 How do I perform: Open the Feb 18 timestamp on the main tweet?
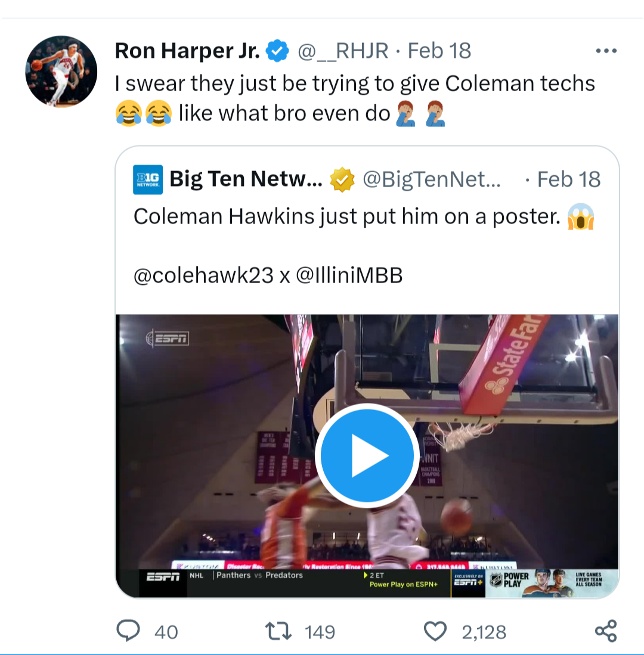click(438, 50)
